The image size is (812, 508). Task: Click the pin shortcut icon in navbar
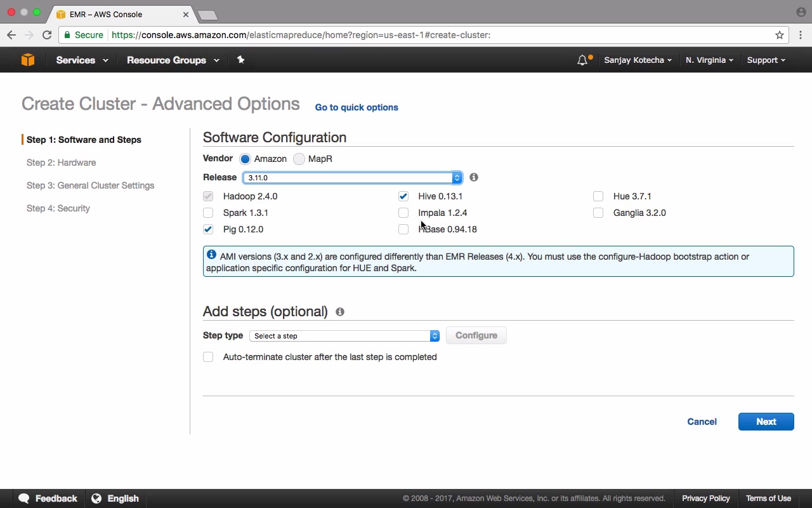tap(240, 60)
